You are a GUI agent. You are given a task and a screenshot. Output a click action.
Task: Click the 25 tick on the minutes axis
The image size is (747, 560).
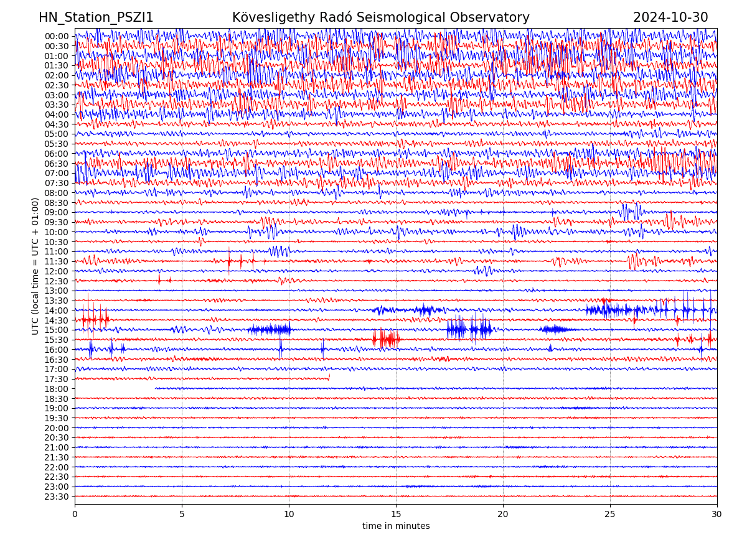pyautogui.click(x=610, y=514)
